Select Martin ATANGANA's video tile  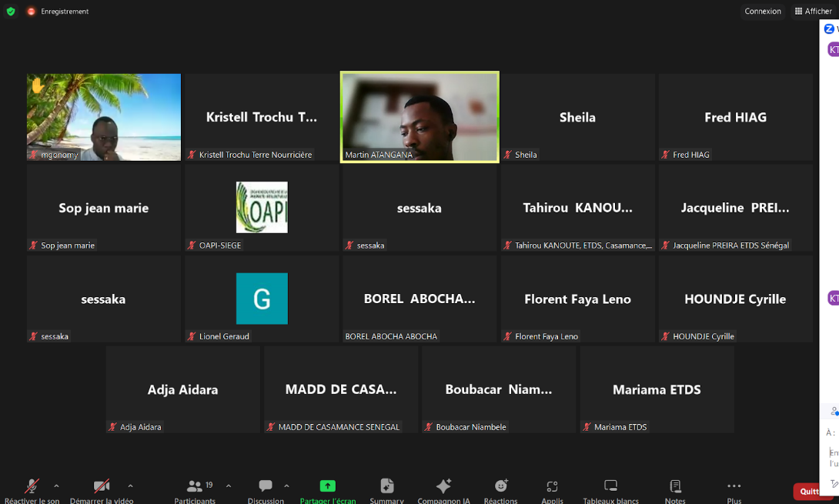(419, 117)
